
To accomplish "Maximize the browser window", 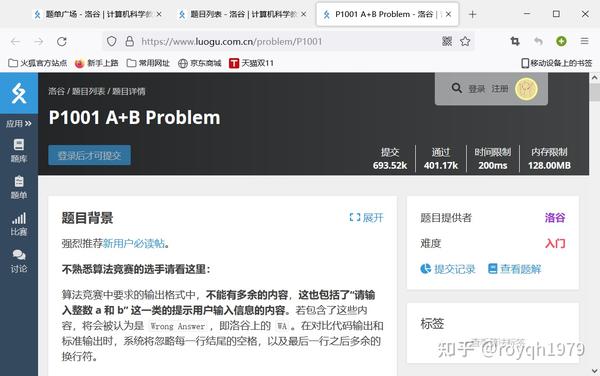I will pyautogui.click(x=556, y=14).
